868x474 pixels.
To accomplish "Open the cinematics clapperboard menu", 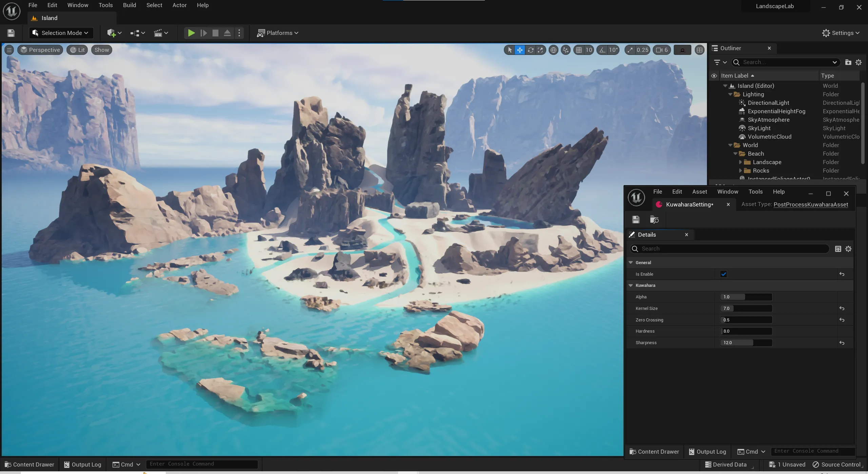I will 161,33.
